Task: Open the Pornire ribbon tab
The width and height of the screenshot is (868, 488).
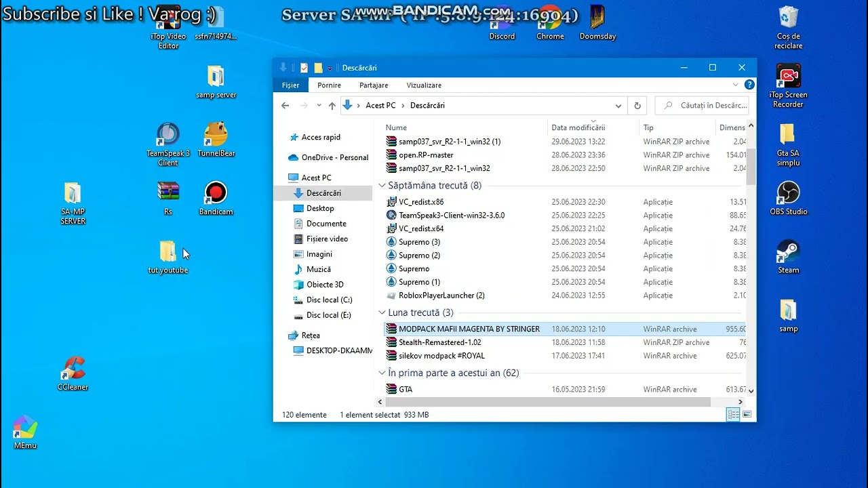Action: click(330, 85)
